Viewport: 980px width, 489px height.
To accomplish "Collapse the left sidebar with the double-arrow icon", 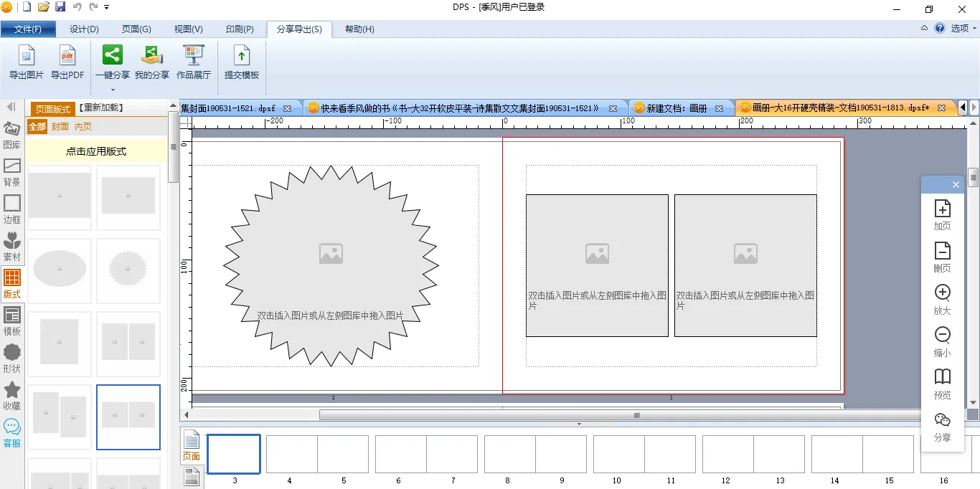I will [11, 107].
